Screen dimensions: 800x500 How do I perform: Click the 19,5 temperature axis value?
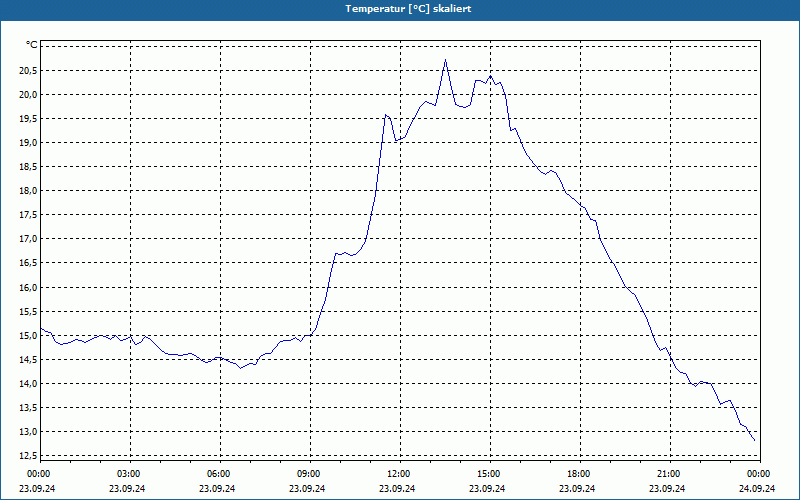28,118
